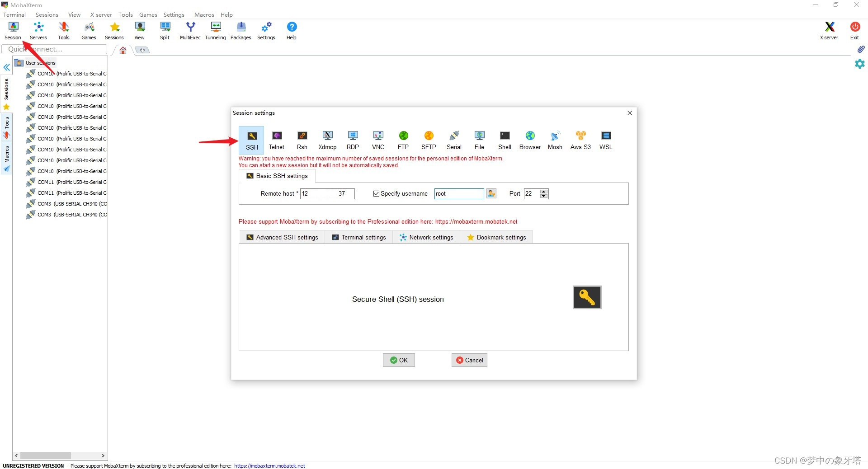Switch to Bookmark settings tab

(x=496, y=237)
